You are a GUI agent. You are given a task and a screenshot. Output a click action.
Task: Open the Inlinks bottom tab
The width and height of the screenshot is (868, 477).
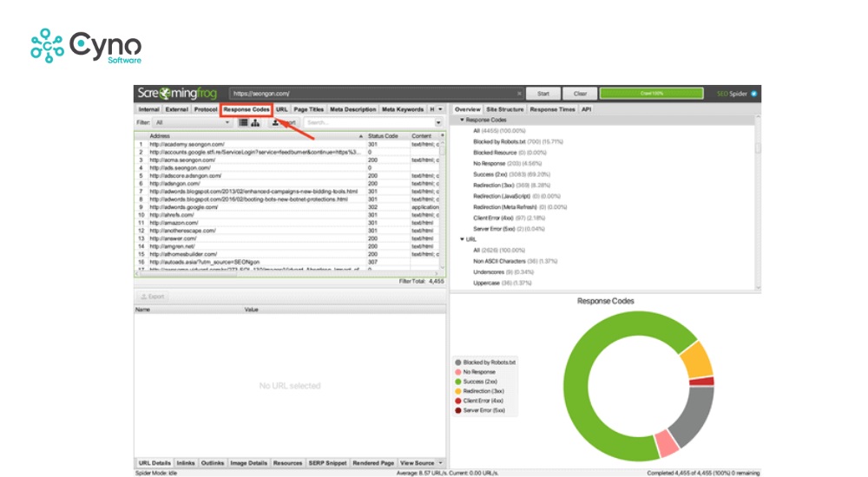pyautogui.click(x=186, y=463)
